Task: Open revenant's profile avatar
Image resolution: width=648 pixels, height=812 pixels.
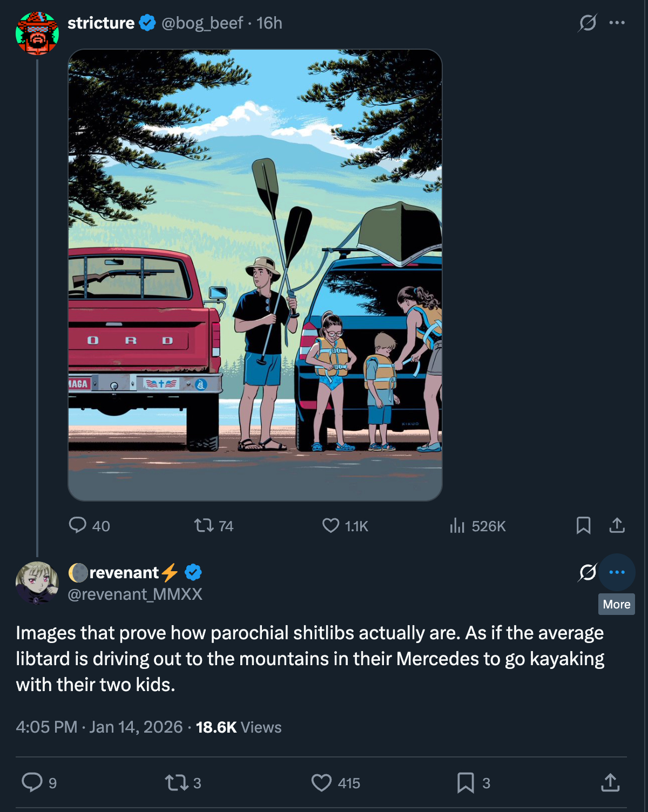Action: [x=37, y=583]
